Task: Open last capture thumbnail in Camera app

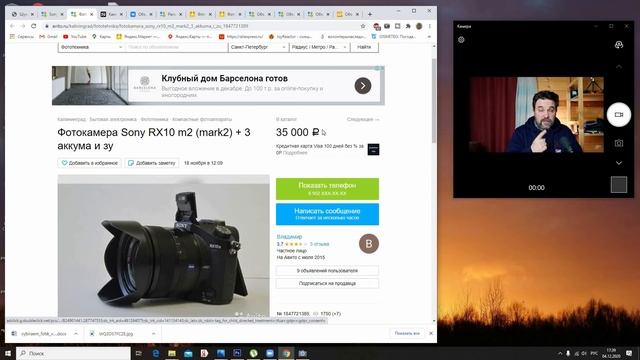Action: pyautogui.click(x=619, y=184)
